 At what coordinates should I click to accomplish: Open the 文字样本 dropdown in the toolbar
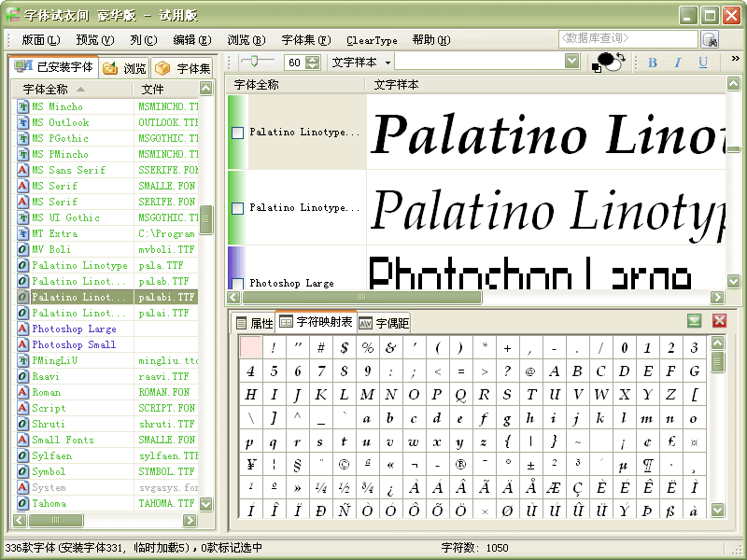click(x=361, y=63)
